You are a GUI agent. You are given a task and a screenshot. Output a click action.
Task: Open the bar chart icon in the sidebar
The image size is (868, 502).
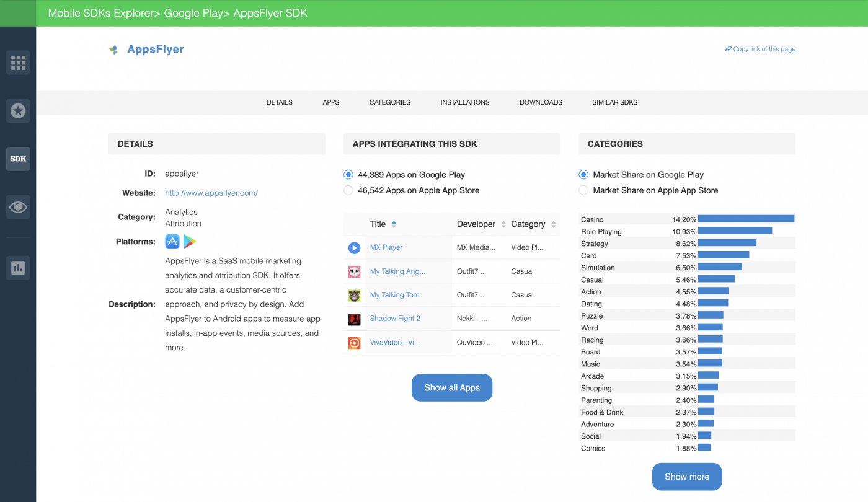[18, 268]
